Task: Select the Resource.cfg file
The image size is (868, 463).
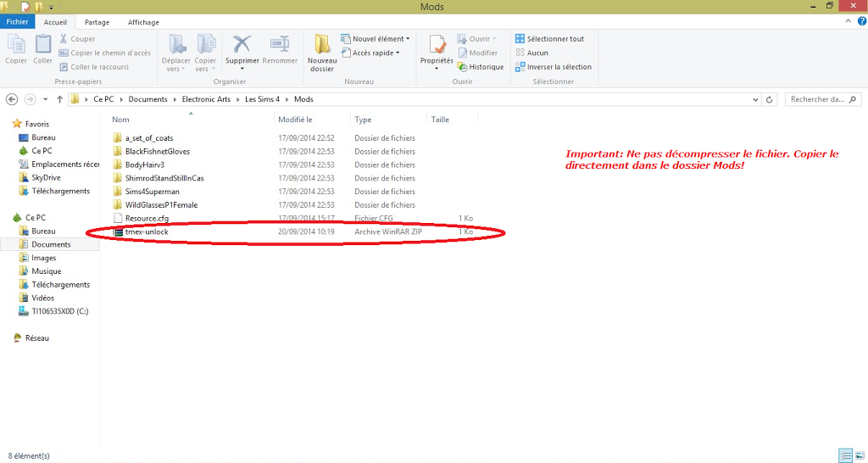Action: point(140,218)
